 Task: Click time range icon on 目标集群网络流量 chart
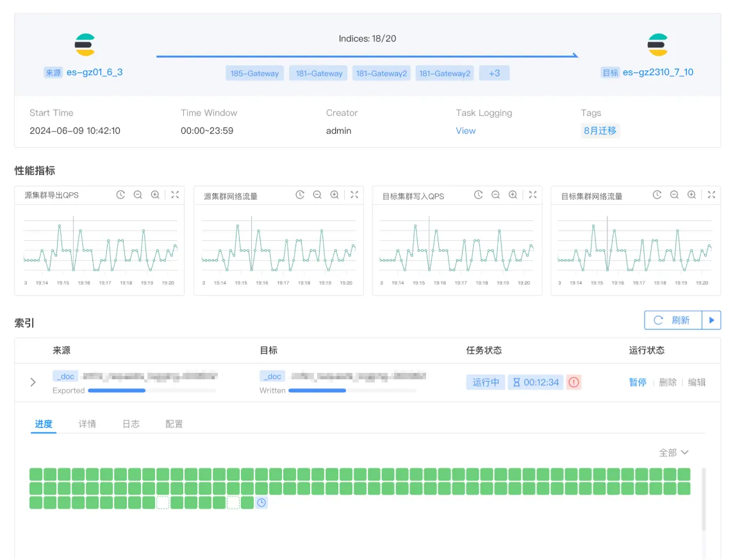click(657, 195)
